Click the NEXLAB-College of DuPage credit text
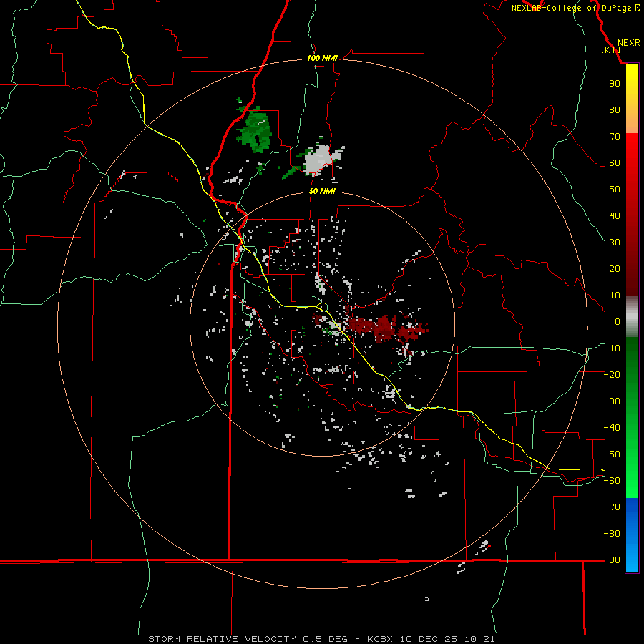This screenshot has width=644, height=644. (x=575, y=8)
